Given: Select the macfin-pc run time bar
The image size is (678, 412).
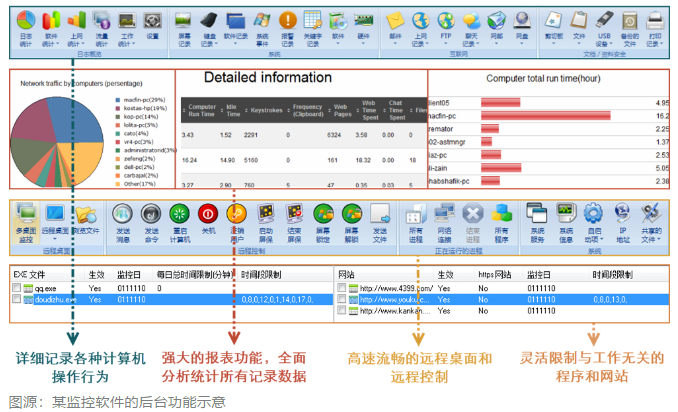Looking at the screenshot, I should pyautogui.click(x=545, y=116).
